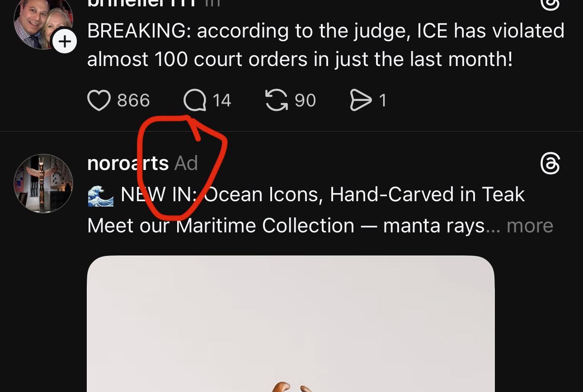This screenshot has width=583, height=392.
Task: Open the noroarts profile from its username
Action: 128,163
